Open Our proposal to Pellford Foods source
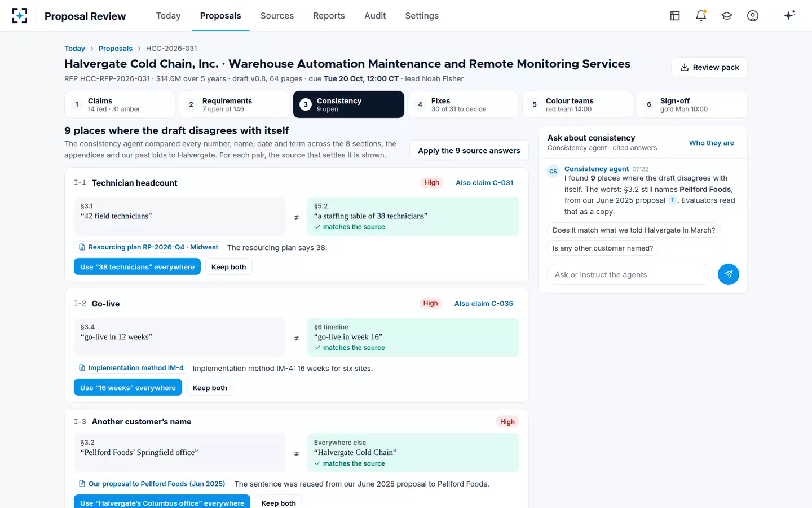 (x=152, y=484)
